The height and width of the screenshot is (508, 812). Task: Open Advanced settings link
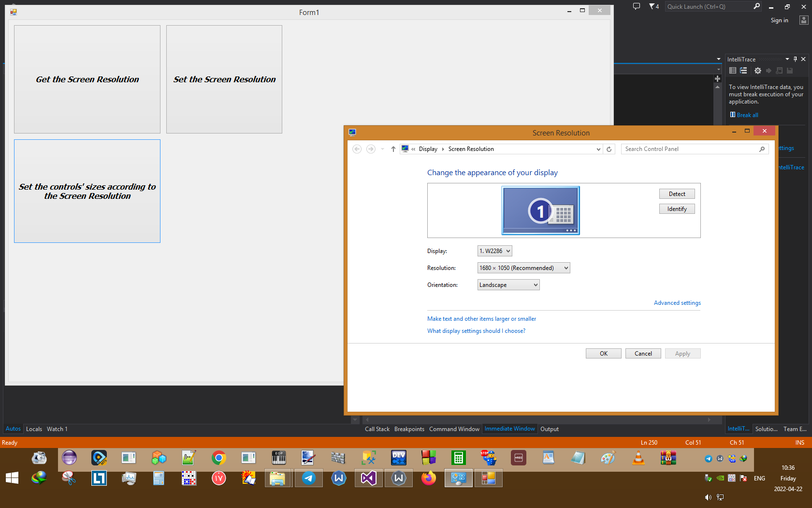click(x=677, y=303)
